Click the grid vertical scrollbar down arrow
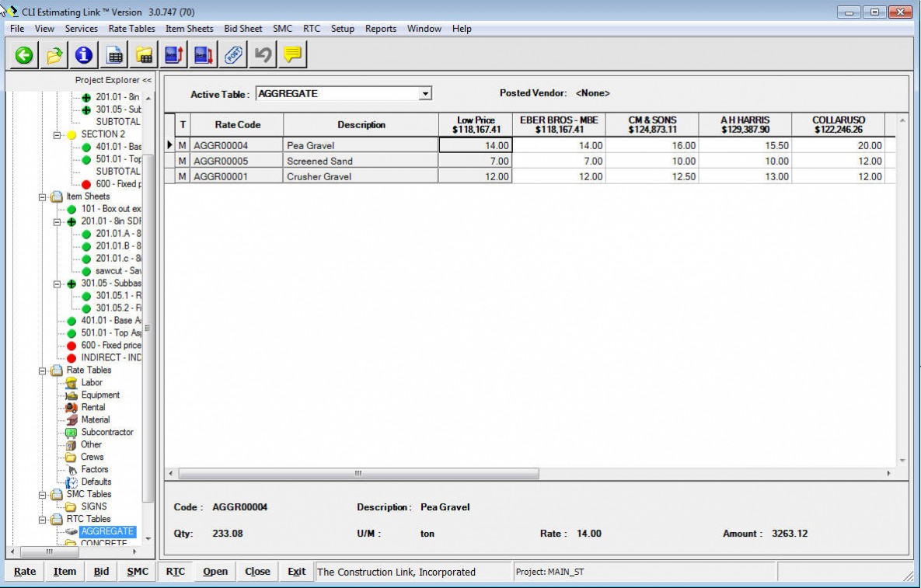Screen dimensions: 921x588 click(x=902, y=461)
